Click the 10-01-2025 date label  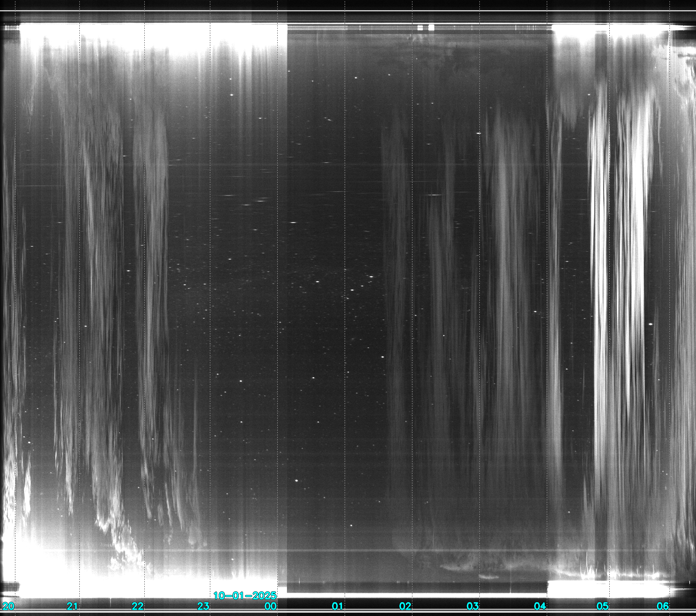tap(245, 596)
